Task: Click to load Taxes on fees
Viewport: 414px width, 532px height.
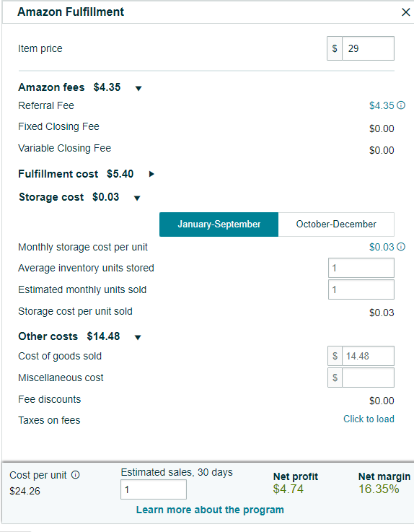Action: click(x=369, y=419)
